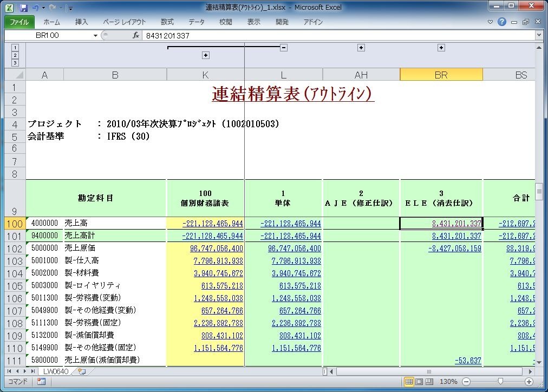Viewport: 548px width, 392px height.
Task: Expand the formula bar with its arrow
Action: pos(539,35)
